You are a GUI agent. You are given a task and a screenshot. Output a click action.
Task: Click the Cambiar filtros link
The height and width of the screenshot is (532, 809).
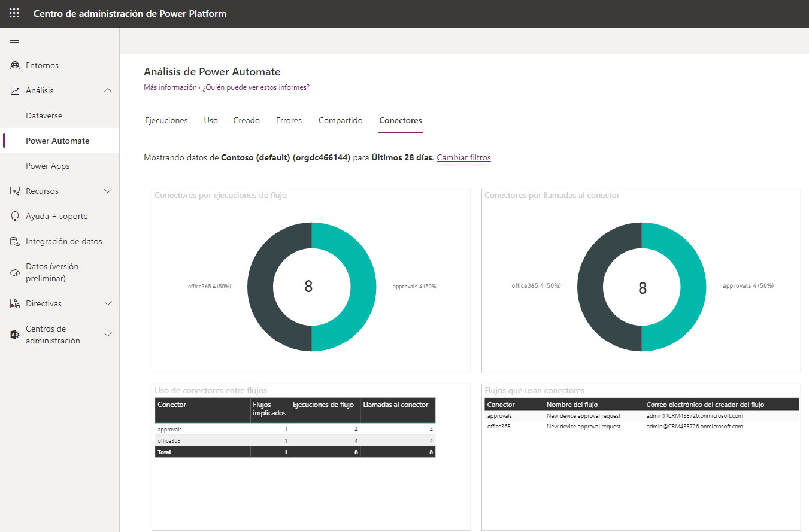[463, 158]
